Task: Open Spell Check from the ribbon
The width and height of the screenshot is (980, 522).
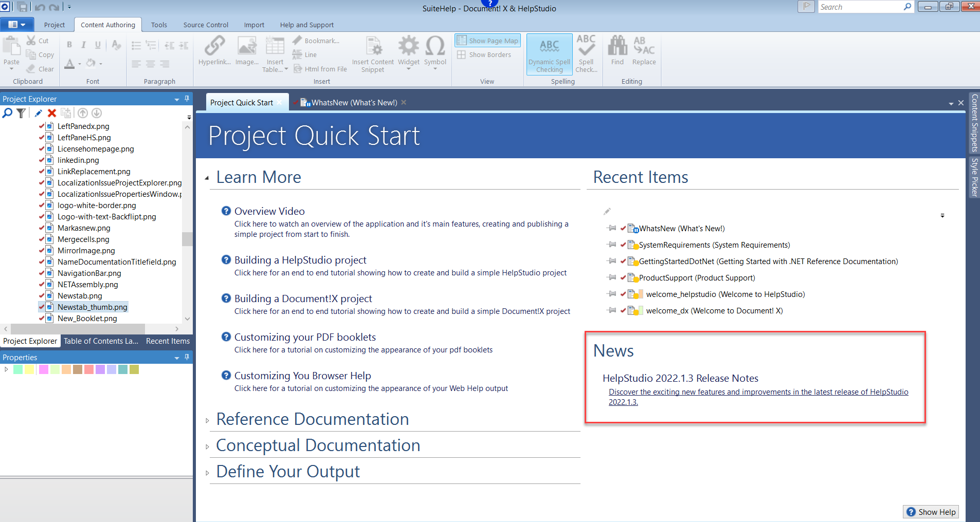Action: click(x=586, y=50)
